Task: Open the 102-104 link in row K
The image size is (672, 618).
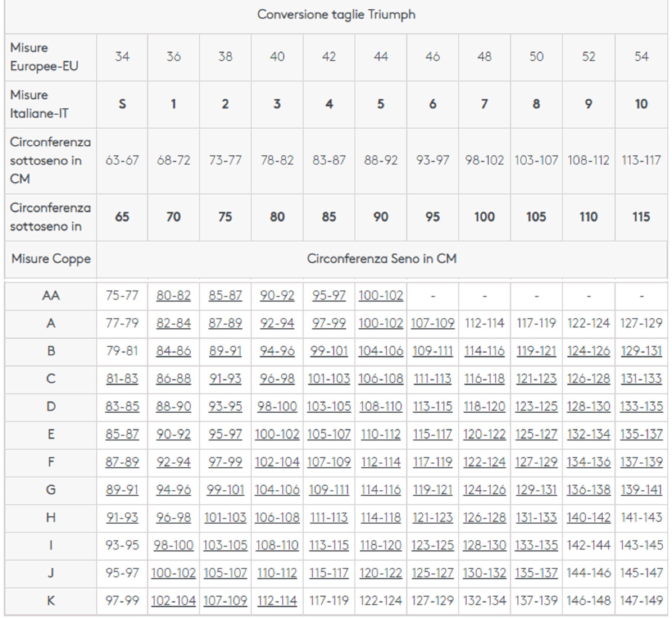Action: point(173,600)
